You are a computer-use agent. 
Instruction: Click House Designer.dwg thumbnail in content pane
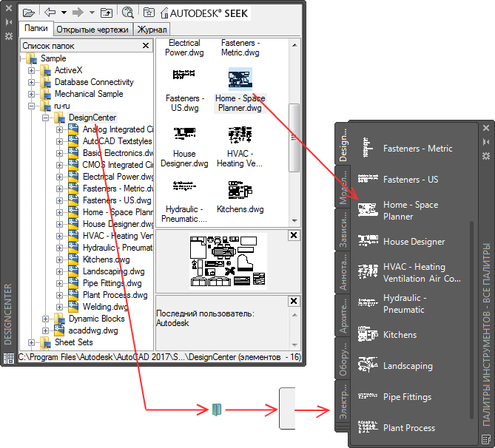[x=185, y=134]
